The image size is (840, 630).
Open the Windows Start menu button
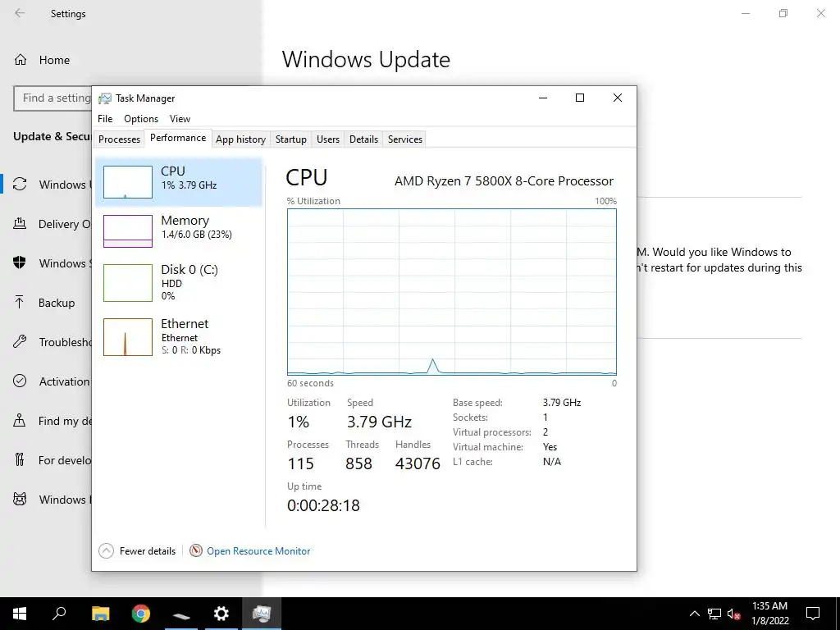point(20,614)
